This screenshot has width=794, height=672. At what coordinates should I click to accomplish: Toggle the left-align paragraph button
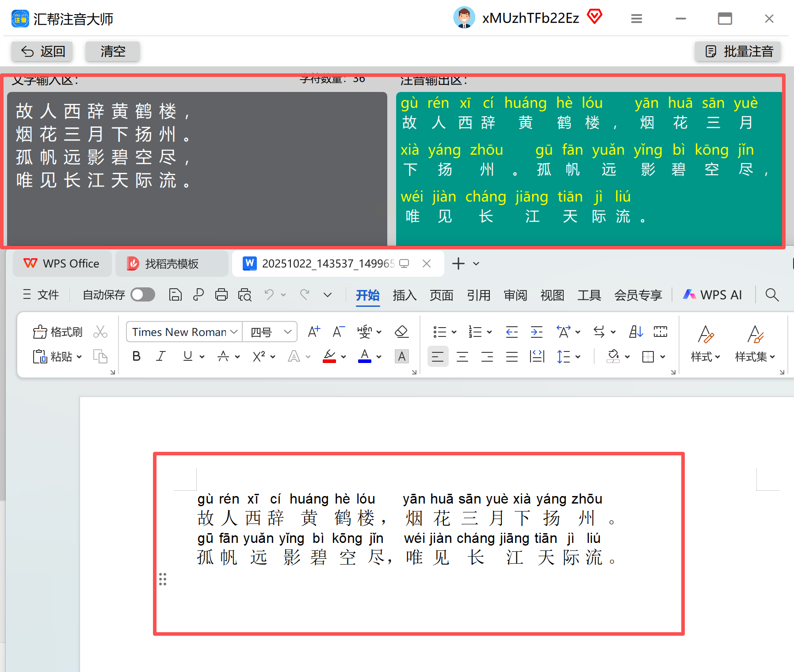pyautogui.click(x=438, y=356)
